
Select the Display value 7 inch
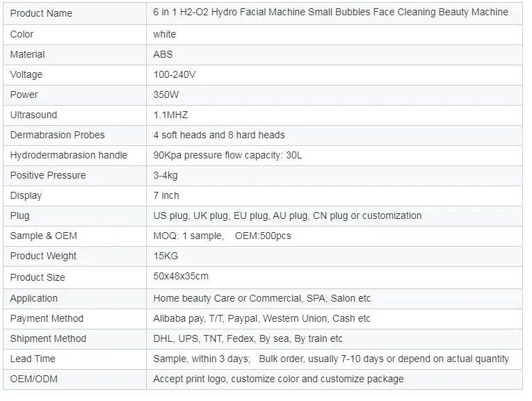[166, 195]
